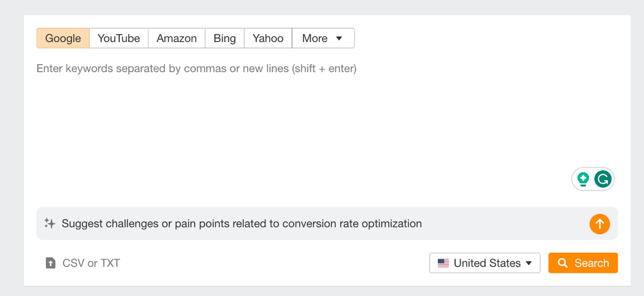Switch to the YouTube tab
The width and height of the screenshot is (644, 296).
tap(119, 38)
